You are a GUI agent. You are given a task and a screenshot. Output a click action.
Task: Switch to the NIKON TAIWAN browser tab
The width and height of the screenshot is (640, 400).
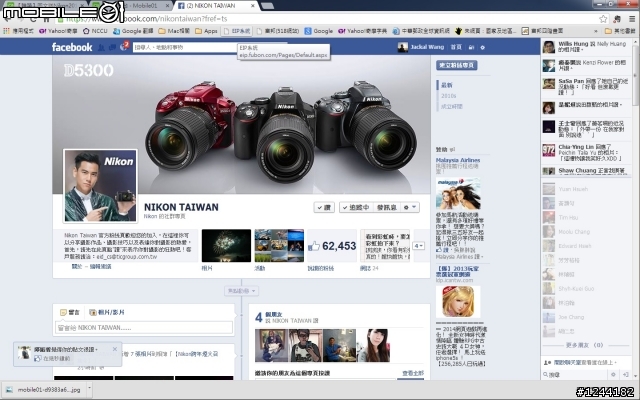(x=216, y=6)
